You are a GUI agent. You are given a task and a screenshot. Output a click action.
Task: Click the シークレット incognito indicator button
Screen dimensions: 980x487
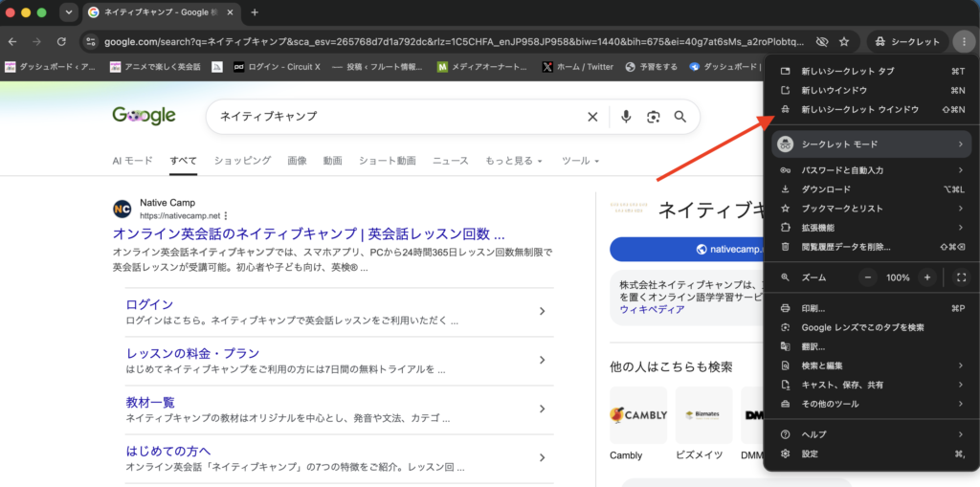click(x=907, y=42)
